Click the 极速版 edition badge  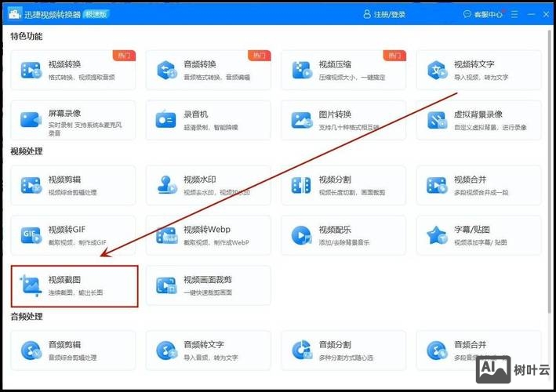(96, 14)
